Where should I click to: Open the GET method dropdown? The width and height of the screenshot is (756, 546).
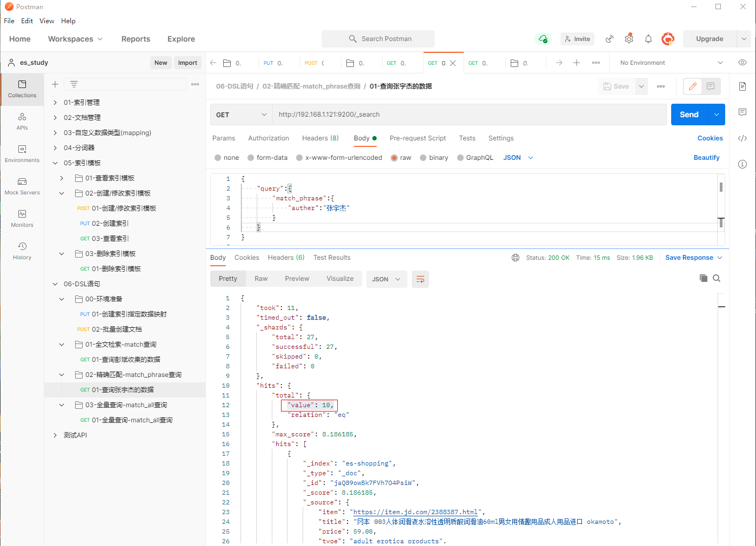[x=241, y=114]
